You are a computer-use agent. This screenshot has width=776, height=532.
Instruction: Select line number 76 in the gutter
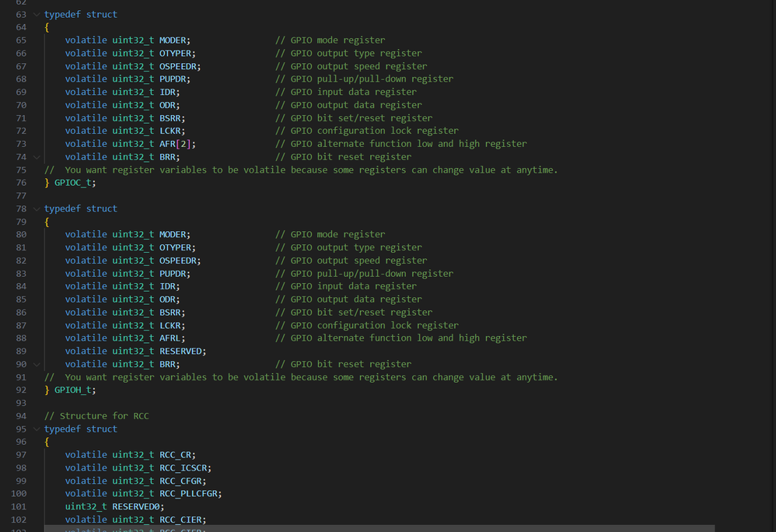tap(21, 183)
